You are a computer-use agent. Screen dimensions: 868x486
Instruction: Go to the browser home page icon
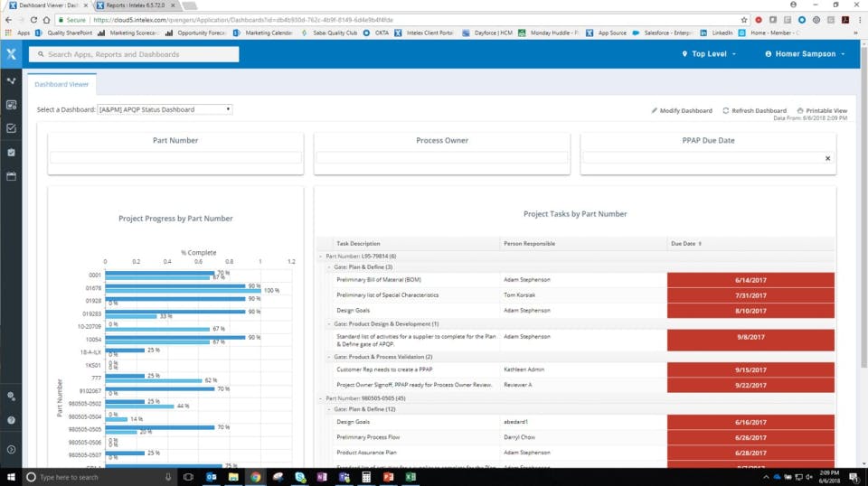coord(46,20)
